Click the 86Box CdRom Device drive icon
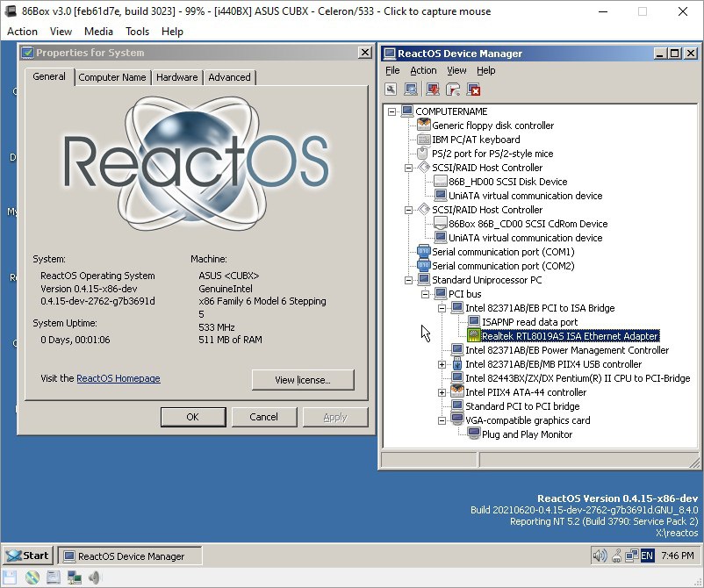Image resolution: width=704 pixels, height=588 pixels. click(x=441, y=223)
